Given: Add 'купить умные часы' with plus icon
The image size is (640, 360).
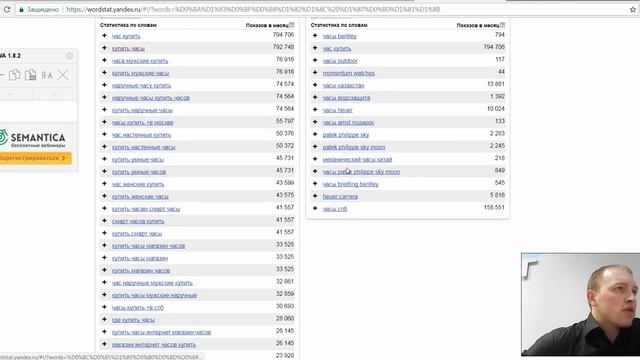Looking at the screenshot, I should (x=104, y=159).
